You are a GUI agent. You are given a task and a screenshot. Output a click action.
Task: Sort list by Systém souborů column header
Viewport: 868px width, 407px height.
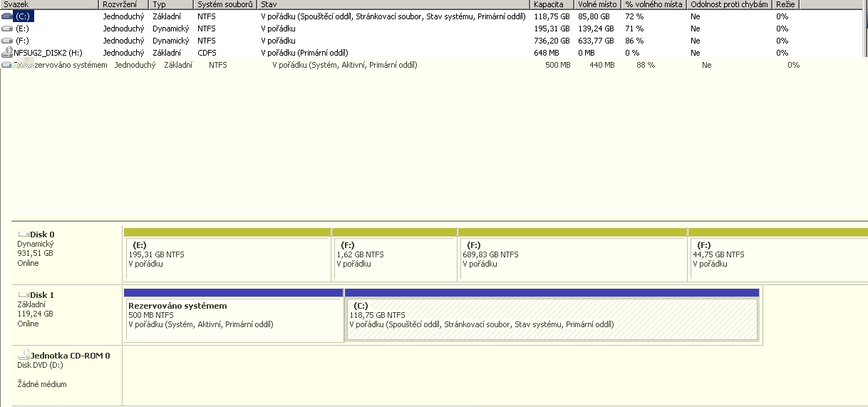pos(225,4)
